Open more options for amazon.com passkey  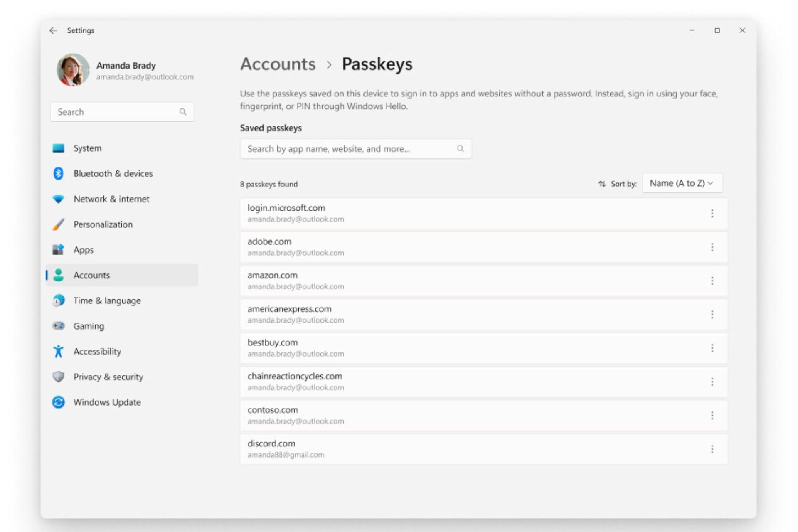click(712, 281)
